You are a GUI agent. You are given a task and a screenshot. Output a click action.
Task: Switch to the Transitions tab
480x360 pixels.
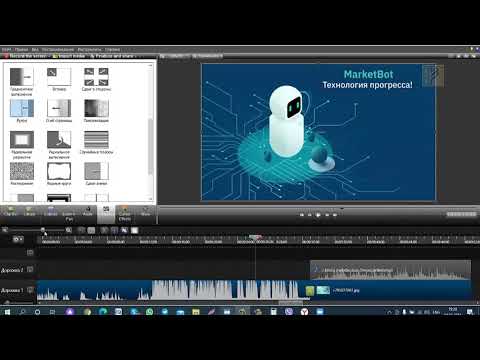(x=106, y=214)
